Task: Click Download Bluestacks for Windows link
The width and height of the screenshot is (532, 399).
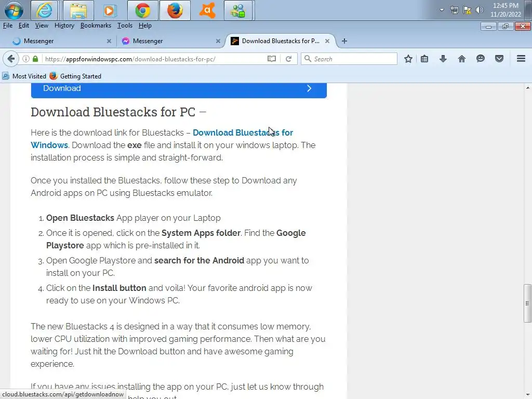Action: 243,132
